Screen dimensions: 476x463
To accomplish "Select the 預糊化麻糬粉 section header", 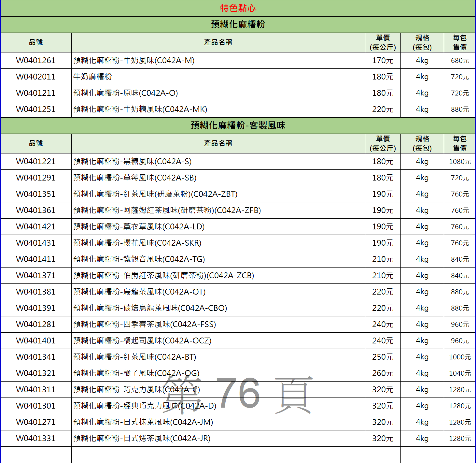I will tap(238, 24).
